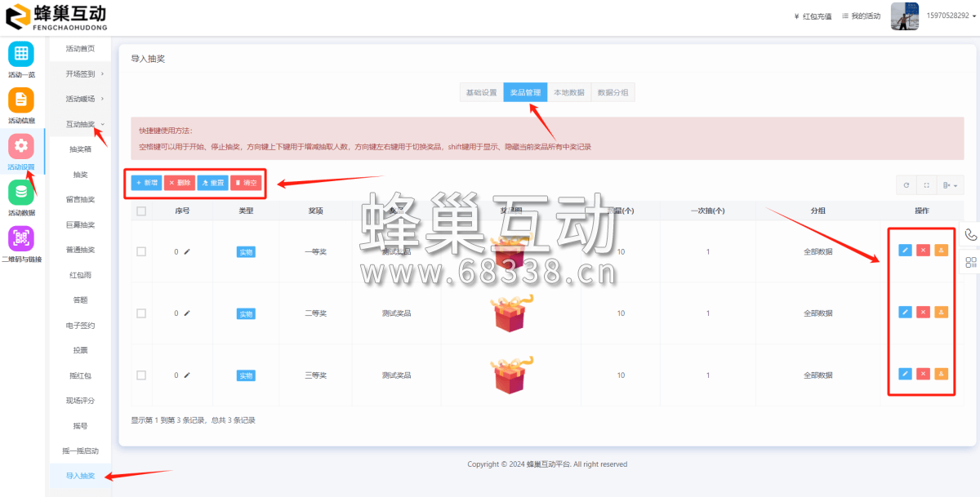Click the 红包充值 link in the header
Viewport: 980px width, 497px height.
[815, 16]
